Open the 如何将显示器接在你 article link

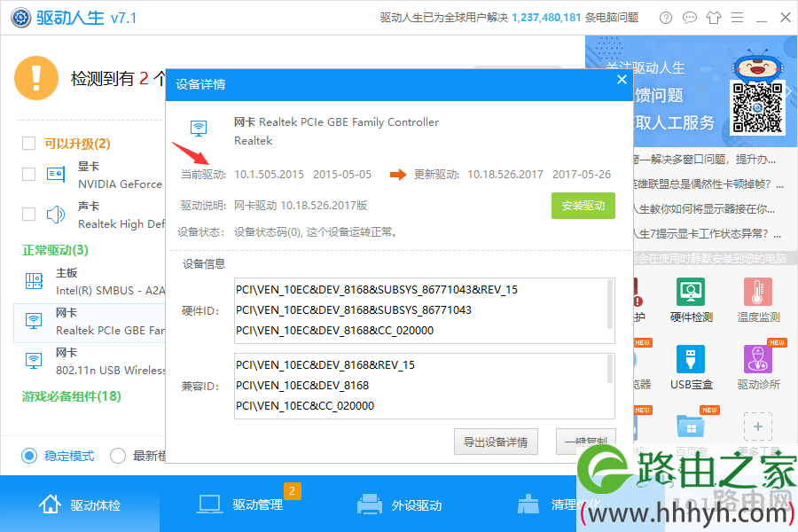pyautogui.click(x=704, y=208)
